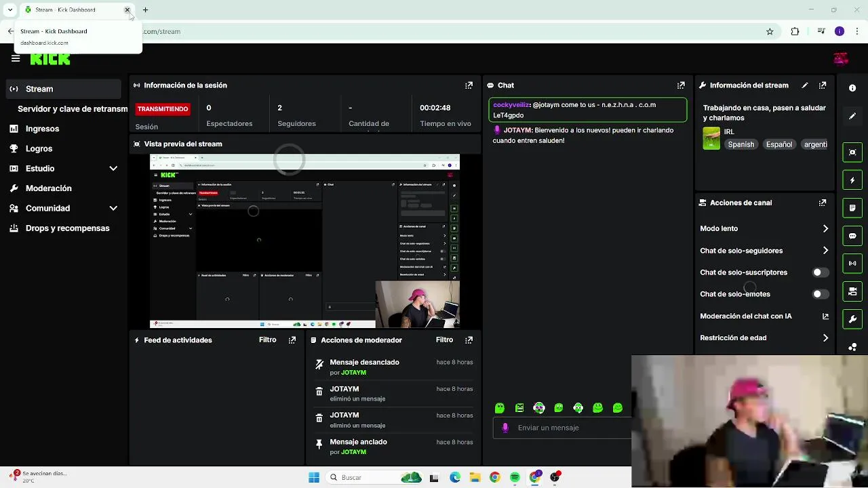Click the IRL category thumbnail
This screenshot has height=488, width=868.
pyautogui.click(x=711, y=138)
